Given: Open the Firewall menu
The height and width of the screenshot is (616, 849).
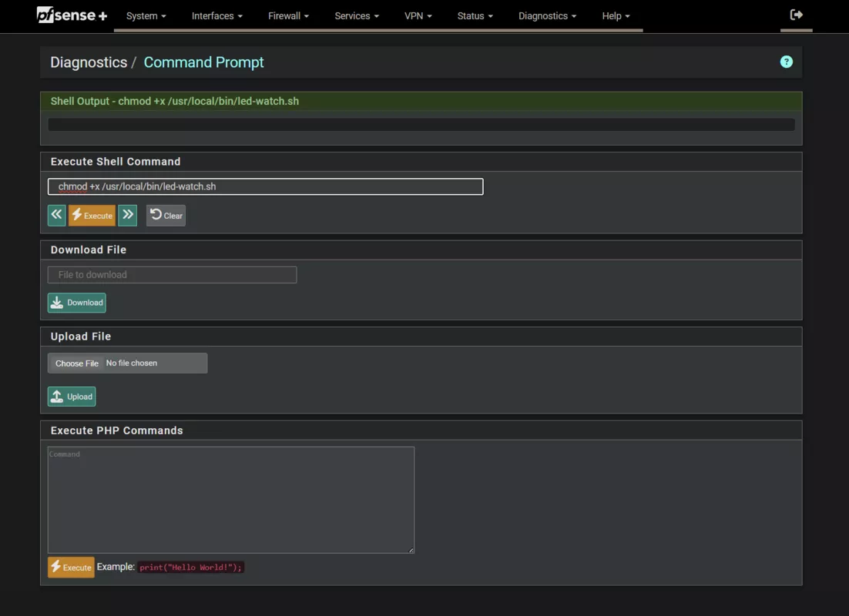Looking at the screenshot, I should (287, 15).
